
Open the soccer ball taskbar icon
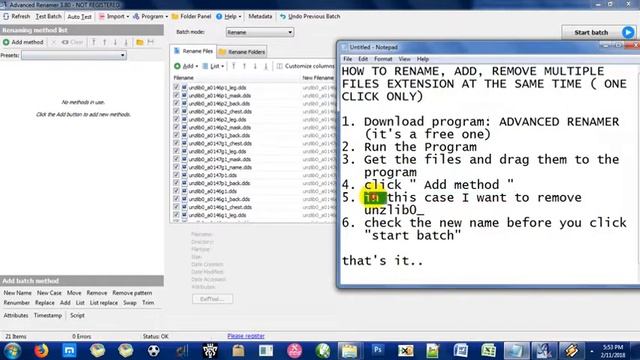(x=153, y=351)
